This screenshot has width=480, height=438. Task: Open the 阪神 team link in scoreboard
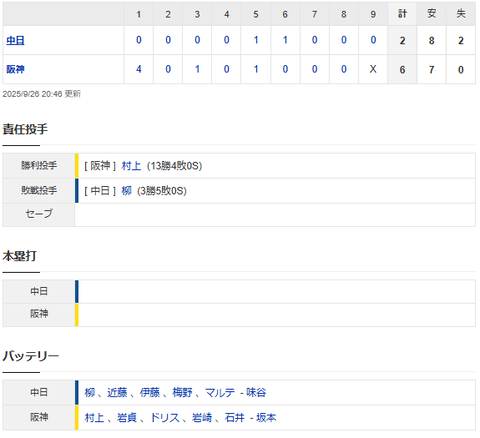[15, 69]
